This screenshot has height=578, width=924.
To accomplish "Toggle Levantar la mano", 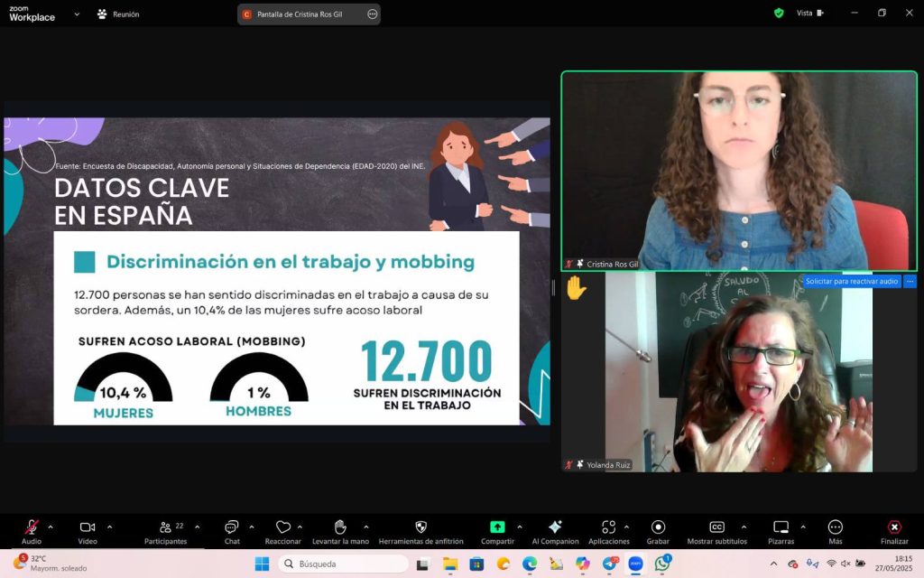I will click(x=340, y=531).
